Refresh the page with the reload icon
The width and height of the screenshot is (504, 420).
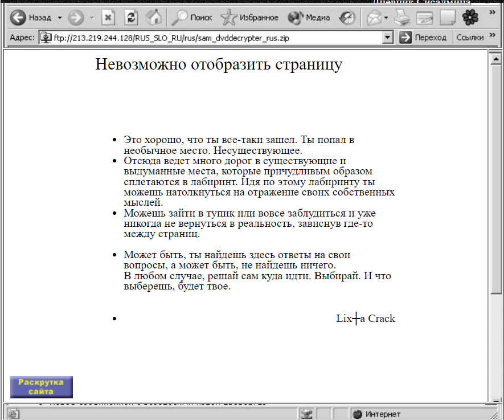pyautogui.click(x=131, y=18)
